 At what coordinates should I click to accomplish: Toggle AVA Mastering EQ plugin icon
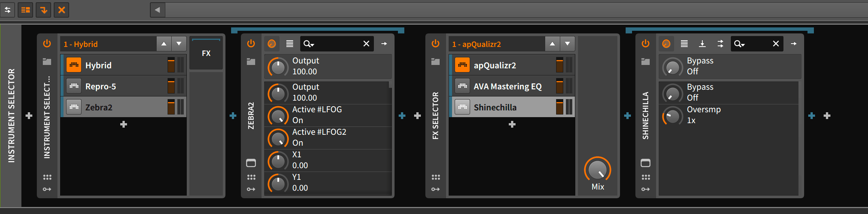463,86
